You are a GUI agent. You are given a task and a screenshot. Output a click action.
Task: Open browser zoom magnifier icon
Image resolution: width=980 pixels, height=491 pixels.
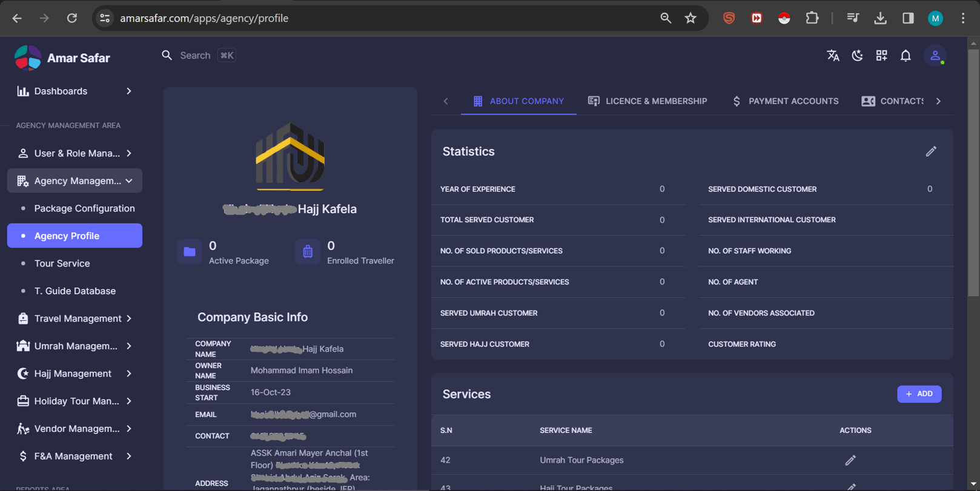pos(666,18)
